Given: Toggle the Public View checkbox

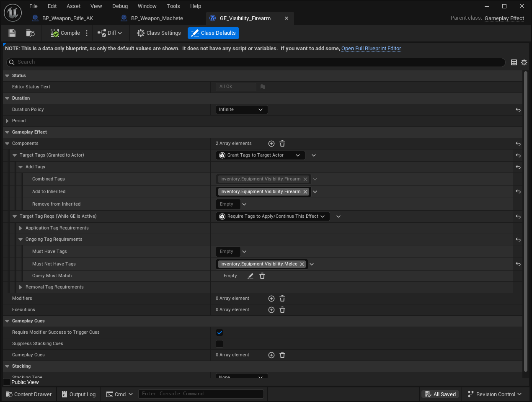Looking at the screenshot, I should click(6, 382).
